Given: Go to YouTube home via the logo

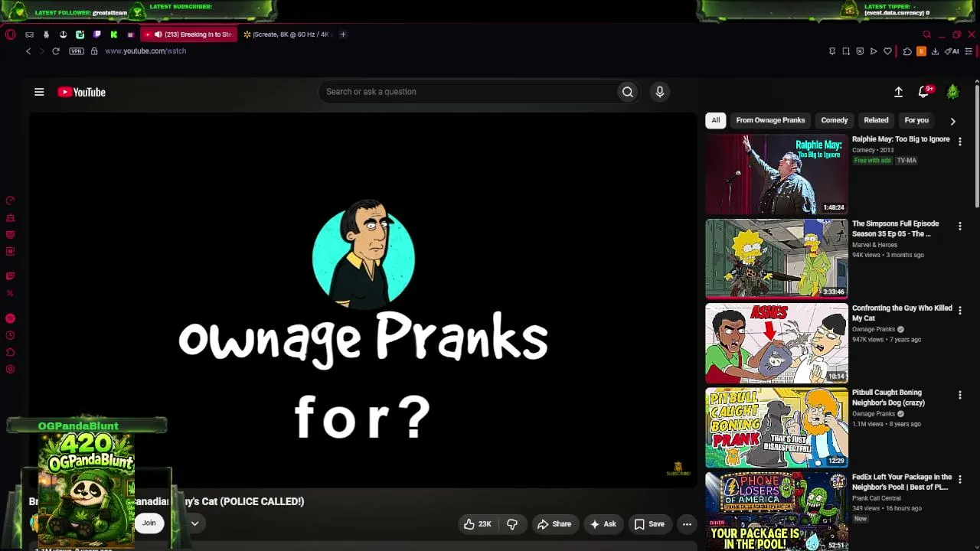Looking at the screenshot, I should click(x=81, y=92).
